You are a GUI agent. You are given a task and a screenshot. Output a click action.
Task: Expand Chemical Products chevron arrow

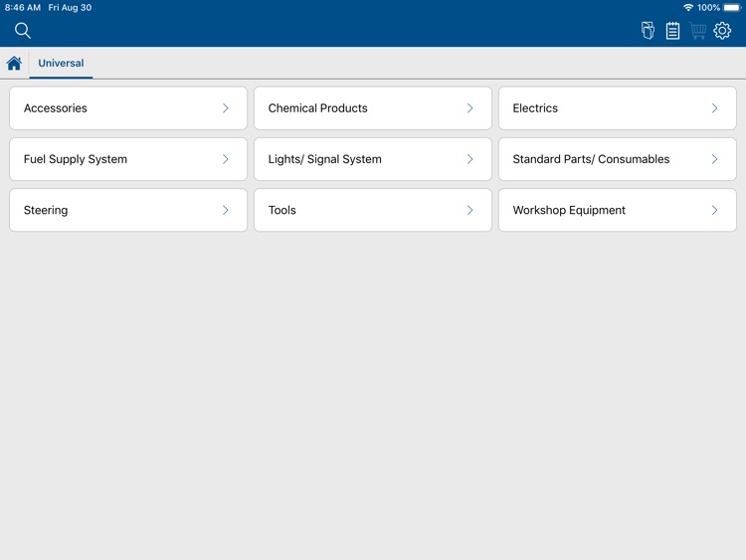(470, 108)
